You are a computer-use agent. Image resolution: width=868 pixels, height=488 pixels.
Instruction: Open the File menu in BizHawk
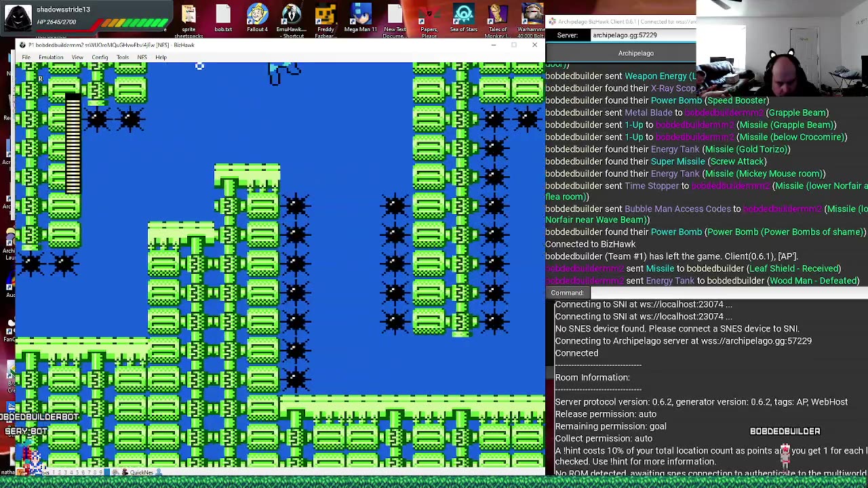[x=26, y=58]
